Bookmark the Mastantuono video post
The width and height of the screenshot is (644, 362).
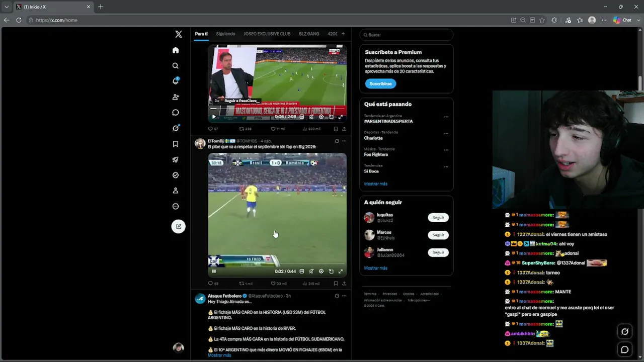coord(336,129)
